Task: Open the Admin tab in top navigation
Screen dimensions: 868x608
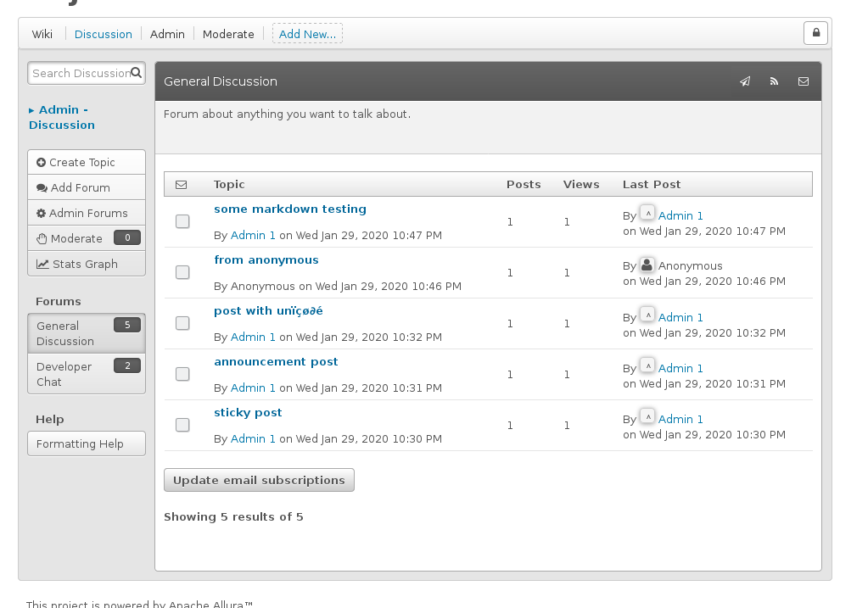Action: point(167,34)
